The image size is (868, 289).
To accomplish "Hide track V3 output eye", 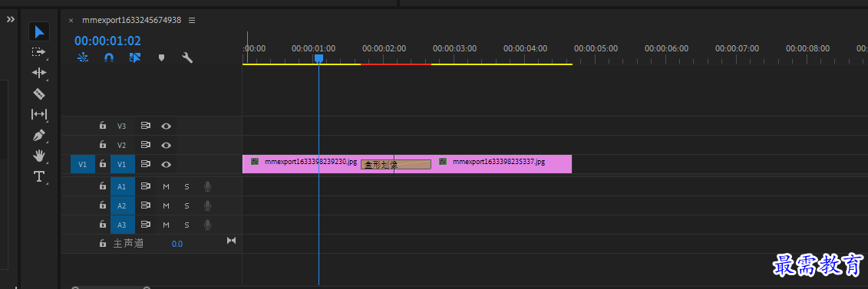I will point(166,126).
